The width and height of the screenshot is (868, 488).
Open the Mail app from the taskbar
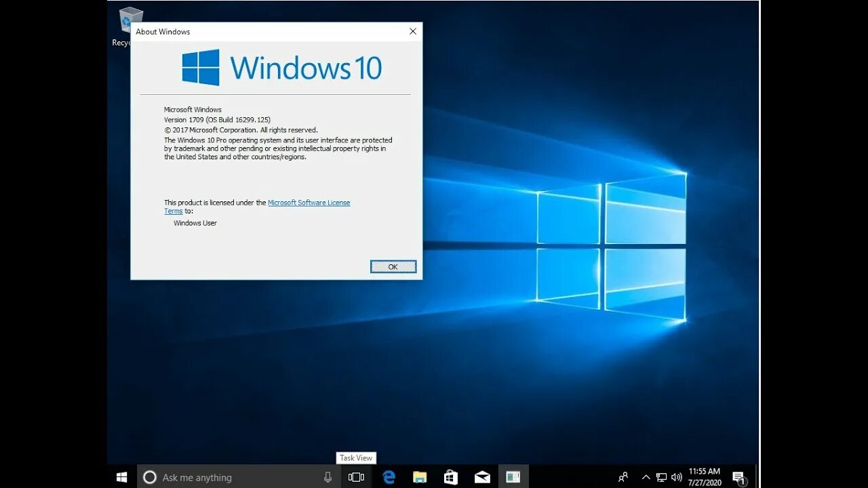[x=482, y=477]
